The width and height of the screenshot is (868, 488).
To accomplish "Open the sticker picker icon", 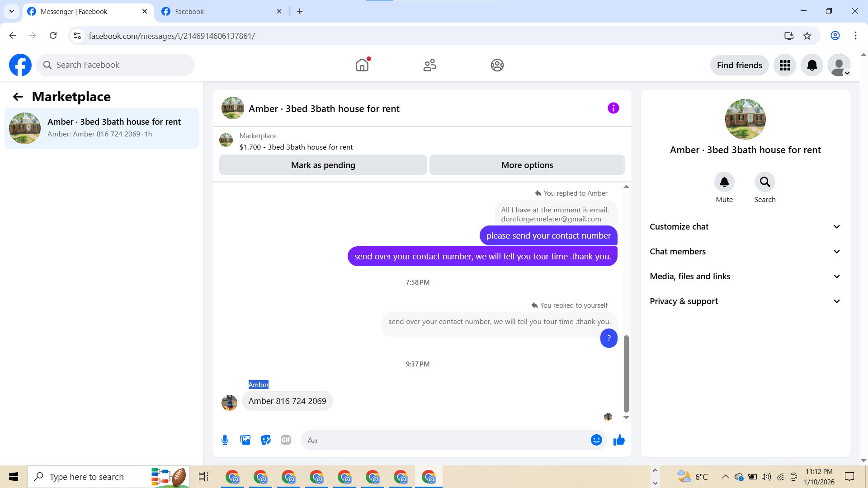I will pyautogui.click(x=265, y=440).
